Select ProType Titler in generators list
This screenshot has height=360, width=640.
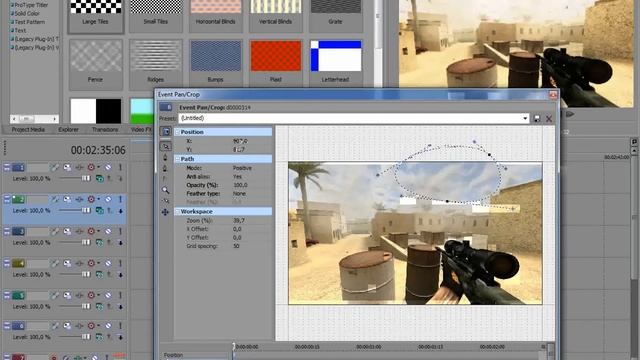(x=31, y=5)
